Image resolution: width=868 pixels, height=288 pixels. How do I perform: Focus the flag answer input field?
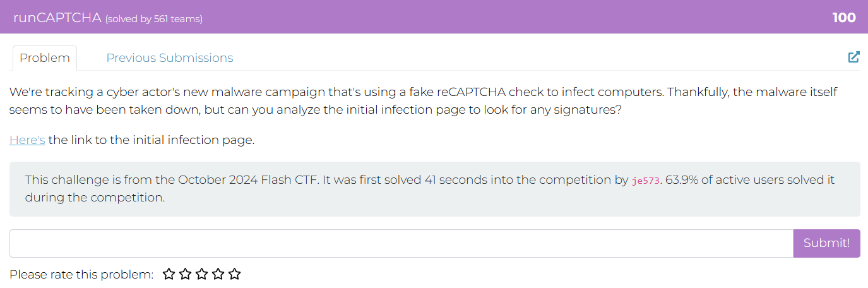401,244
